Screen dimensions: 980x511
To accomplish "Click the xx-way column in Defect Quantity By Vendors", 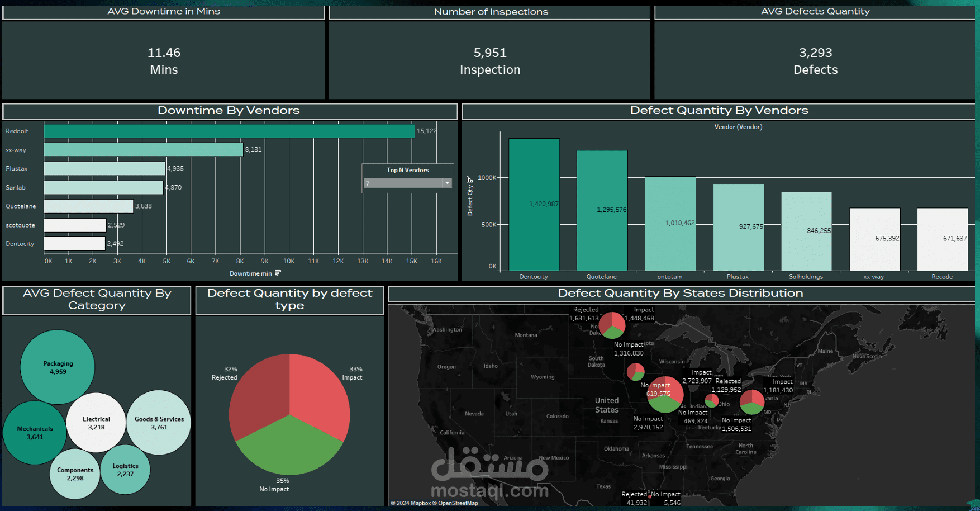I will point(875,239).
